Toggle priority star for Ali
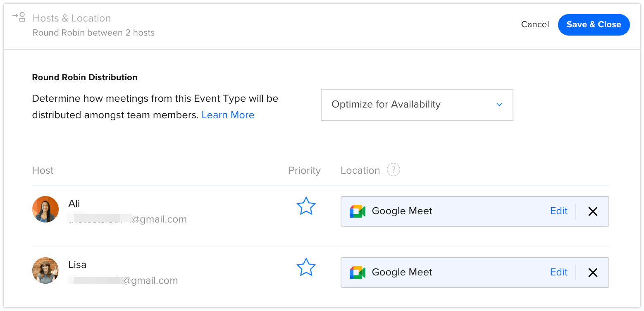 pos(306,206)
